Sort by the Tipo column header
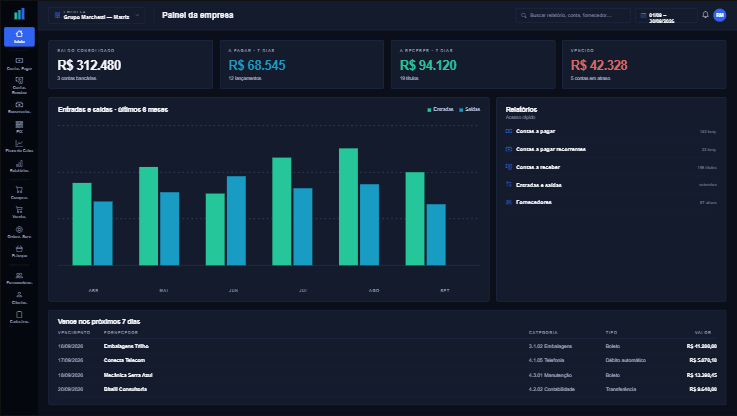 pos(611,332)
